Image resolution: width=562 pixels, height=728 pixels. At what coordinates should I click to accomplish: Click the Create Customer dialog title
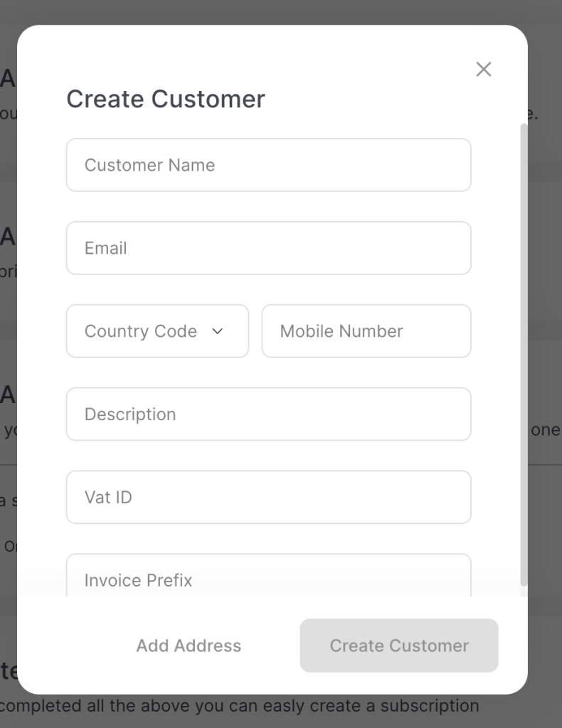click(165, 99)
